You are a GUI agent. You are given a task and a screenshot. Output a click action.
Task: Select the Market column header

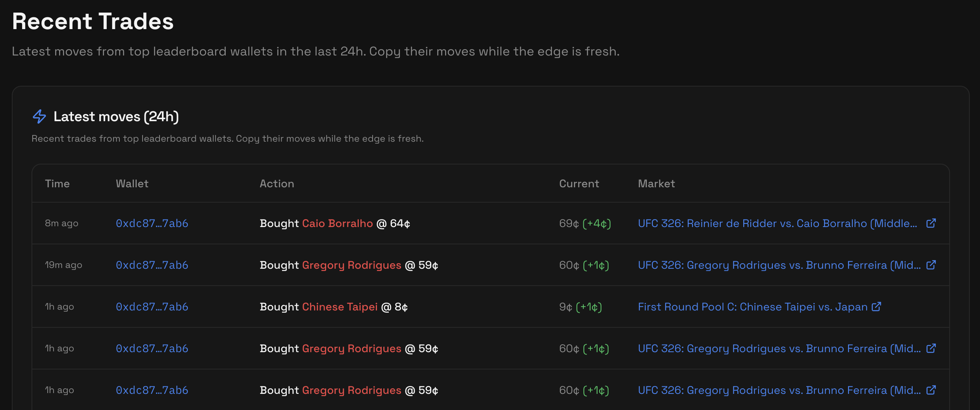tap(656, 183)
